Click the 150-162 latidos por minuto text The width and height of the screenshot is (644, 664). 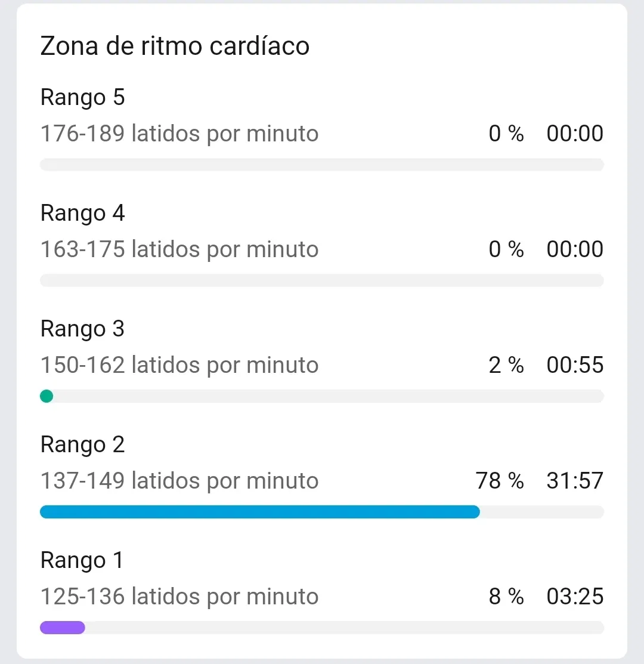click(x=179, y=365)
